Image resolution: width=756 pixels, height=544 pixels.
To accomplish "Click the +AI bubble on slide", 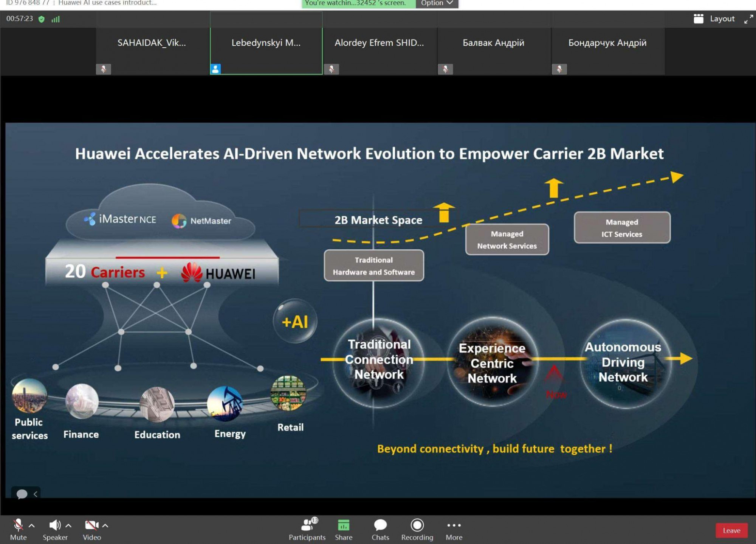I will tap(295, 322).
